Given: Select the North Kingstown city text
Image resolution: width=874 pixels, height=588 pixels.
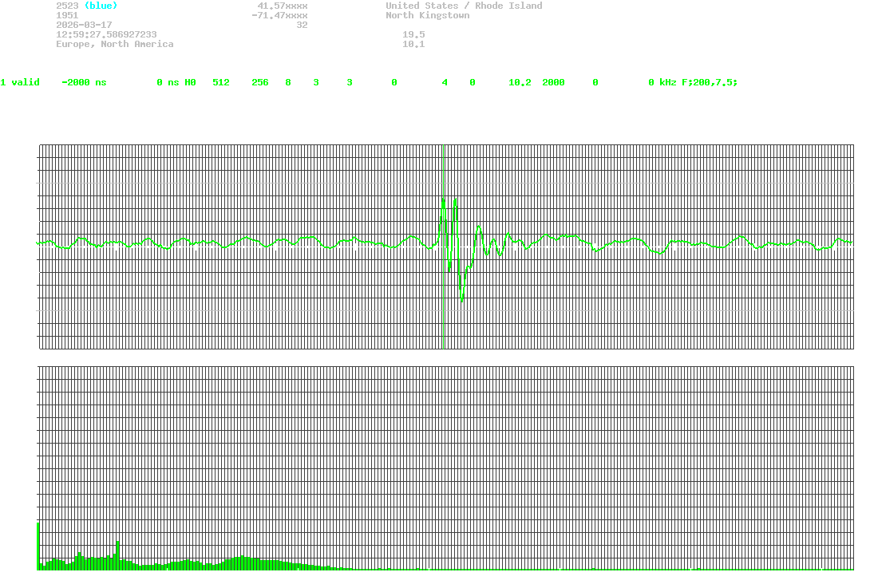Looking at the screenshot, I should [x=427, y=15].
